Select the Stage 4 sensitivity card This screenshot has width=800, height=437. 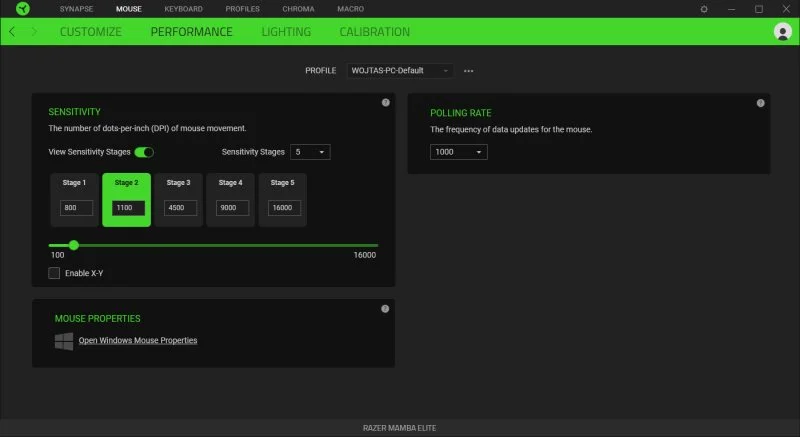click(x=231, y=200)
